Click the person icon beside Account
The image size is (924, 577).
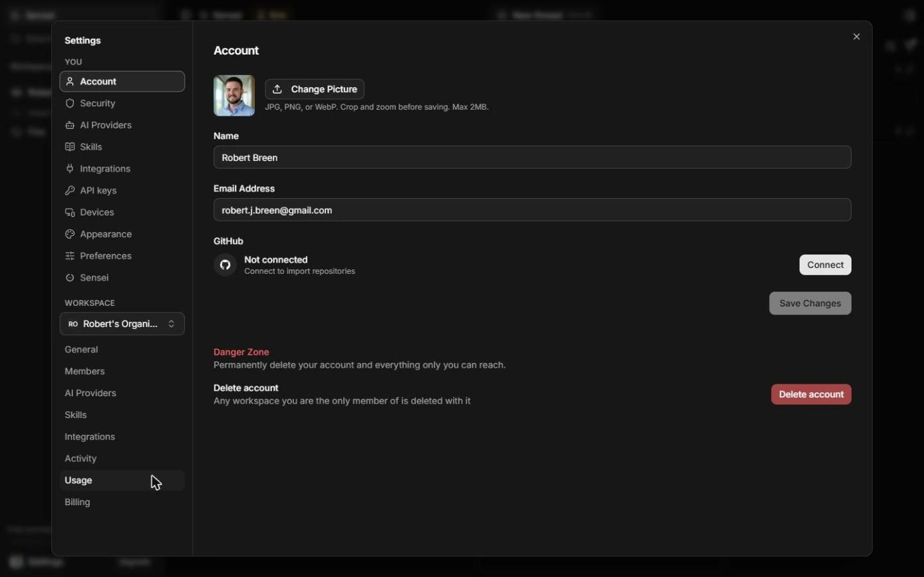(69, 82)
